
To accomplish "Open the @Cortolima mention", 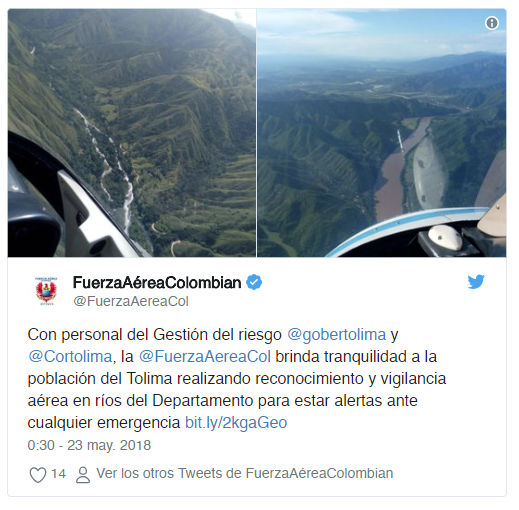I will (x=70, y=356).
